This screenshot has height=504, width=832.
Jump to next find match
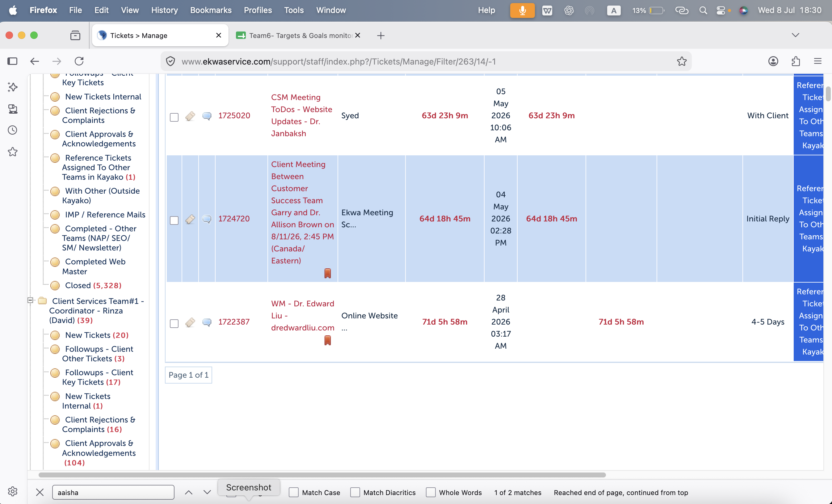pyautogui.click(x=207, y=493)
